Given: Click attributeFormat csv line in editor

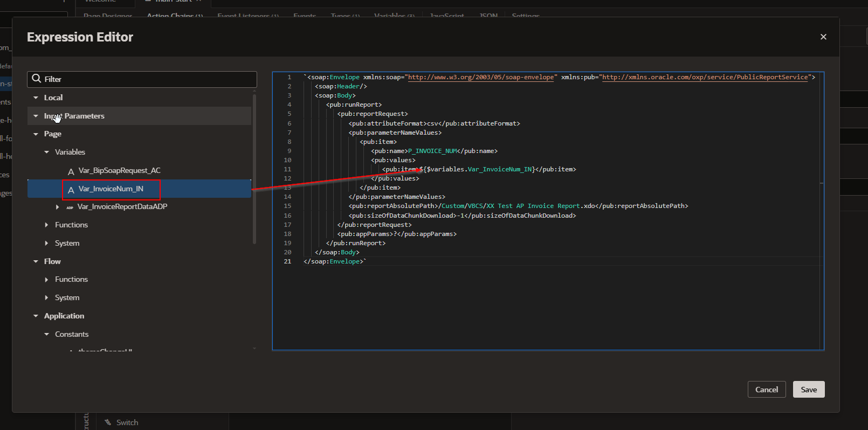Looking at the screenshot, I should 434,123.
